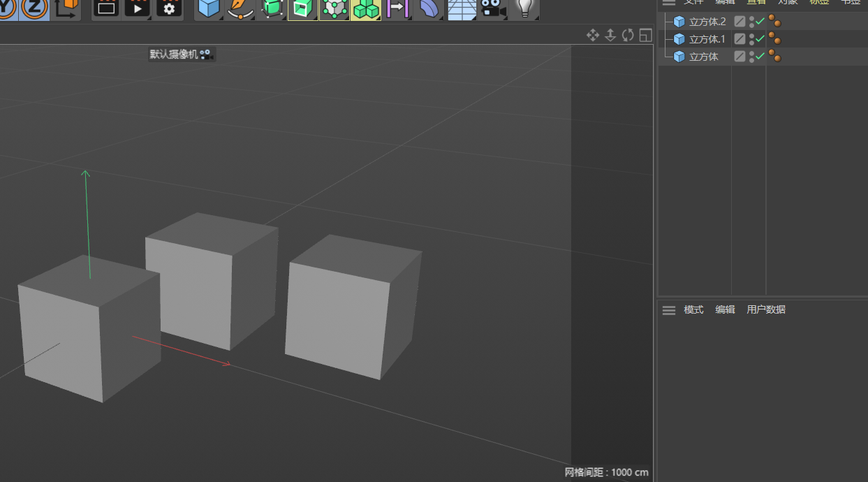Screen dimensions: 868x482
Task: Toggle the layer square of 立方体
Action: click(x=740, y=57)
